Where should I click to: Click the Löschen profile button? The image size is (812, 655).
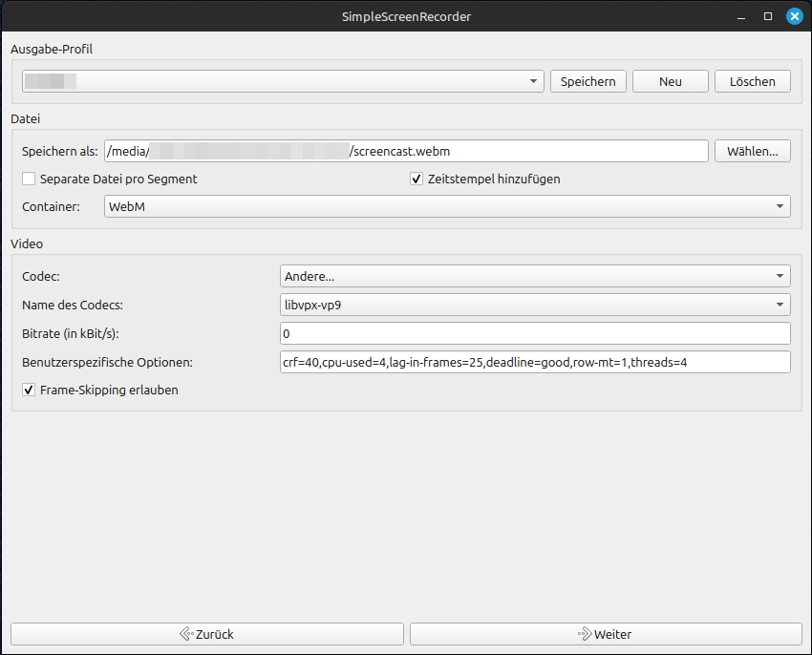pos(753,81)
